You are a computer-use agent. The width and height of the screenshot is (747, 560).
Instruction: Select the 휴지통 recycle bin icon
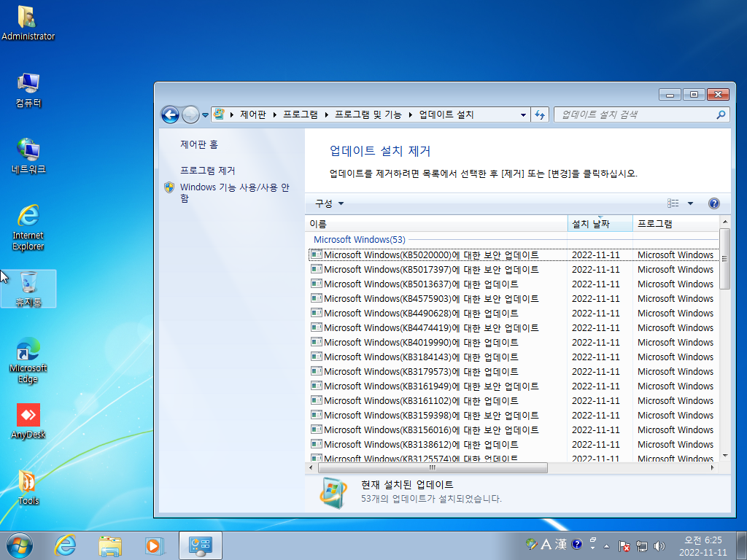pos(28,289)
